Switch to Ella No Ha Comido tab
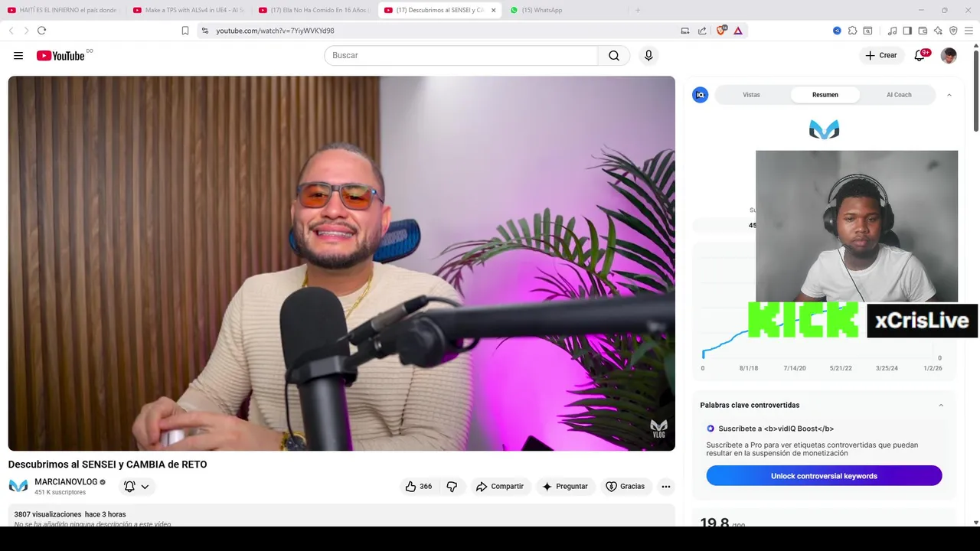Viewport: 980px width, 551px height. [314, 10]
